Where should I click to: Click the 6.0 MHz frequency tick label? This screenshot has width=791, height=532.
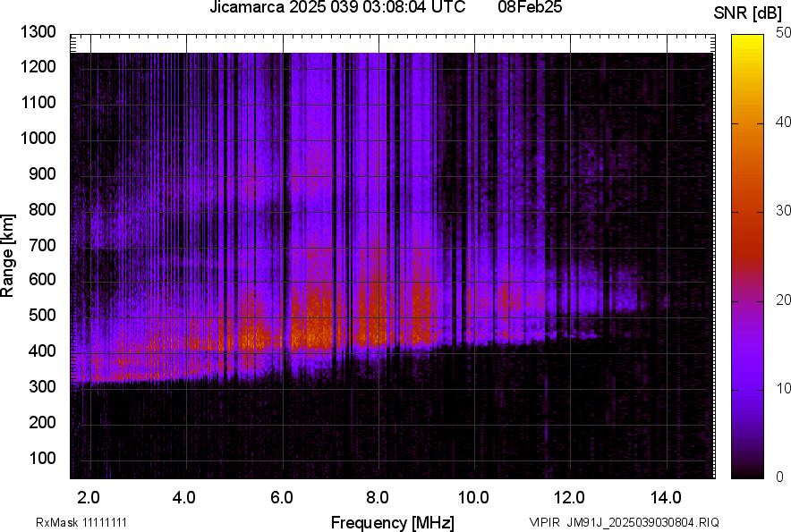tap(281, 497)
